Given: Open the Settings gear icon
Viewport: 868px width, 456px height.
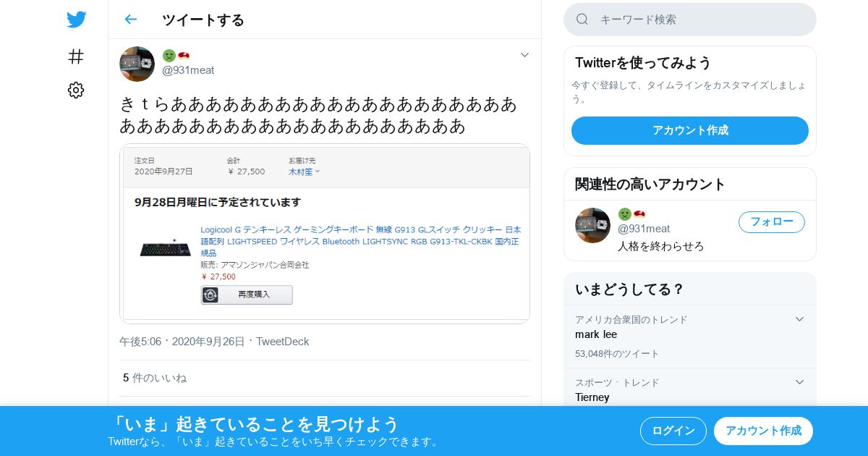Looking at the screenshot, I should pyautogui.click(x=76, y=90).
